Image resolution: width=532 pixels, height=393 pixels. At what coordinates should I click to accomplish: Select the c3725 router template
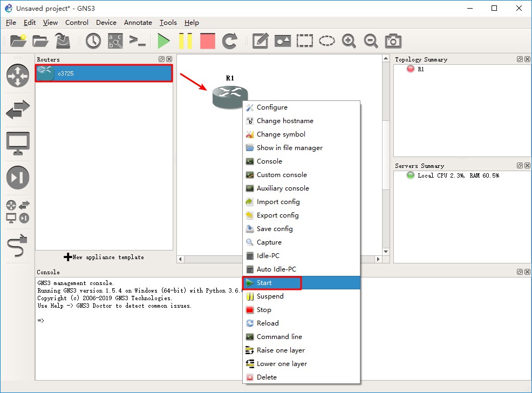(104, 73)
